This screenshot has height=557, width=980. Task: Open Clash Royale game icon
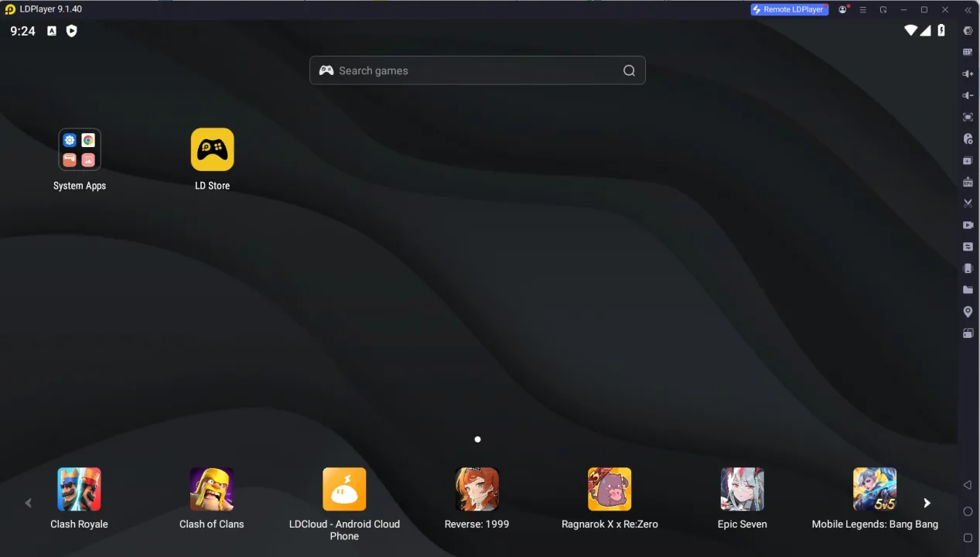[79, 489]
